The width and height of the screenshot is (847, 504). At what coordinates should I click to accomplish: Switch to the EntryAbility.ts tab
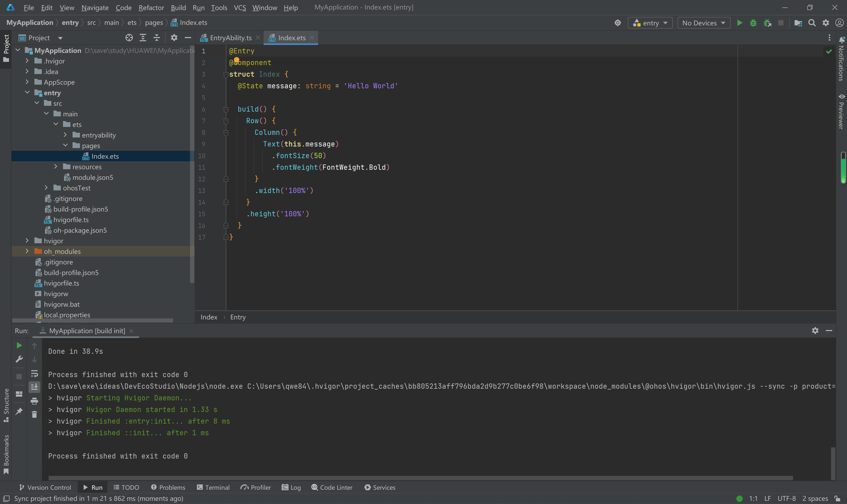231,38
